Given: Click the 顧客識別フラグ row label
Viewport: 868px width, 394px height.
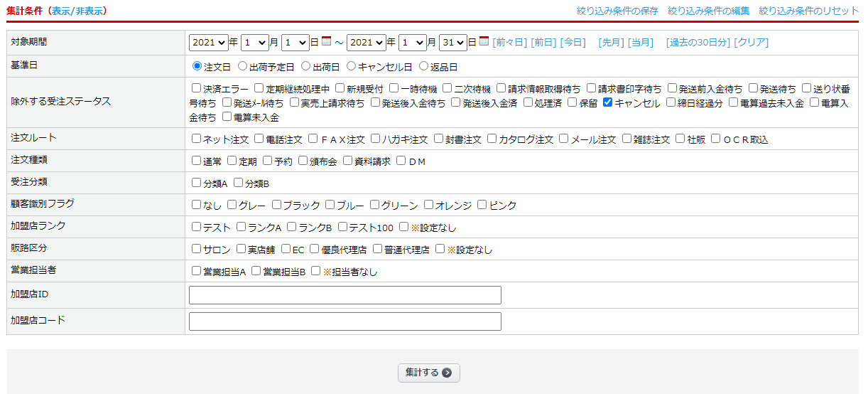Looking at the screenshot, I should (43, 203).
